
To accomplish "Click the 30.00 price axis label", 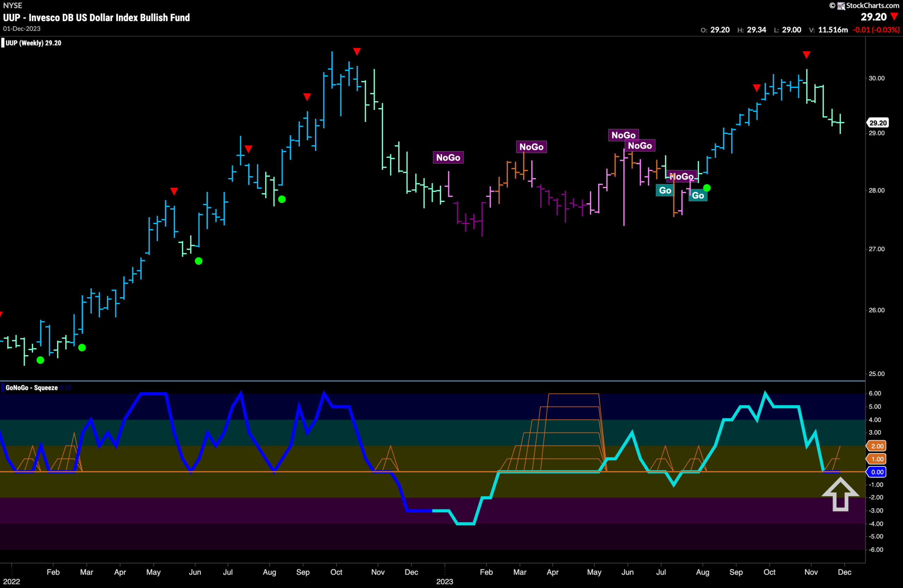I will point(877,78).
